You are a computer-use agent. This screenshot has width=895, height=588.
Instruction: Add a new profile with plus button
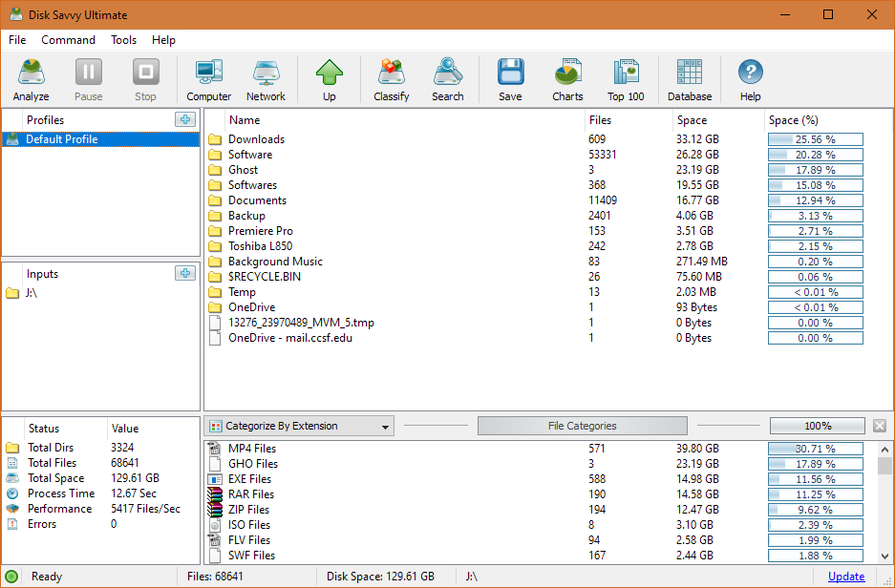[185, 119]
